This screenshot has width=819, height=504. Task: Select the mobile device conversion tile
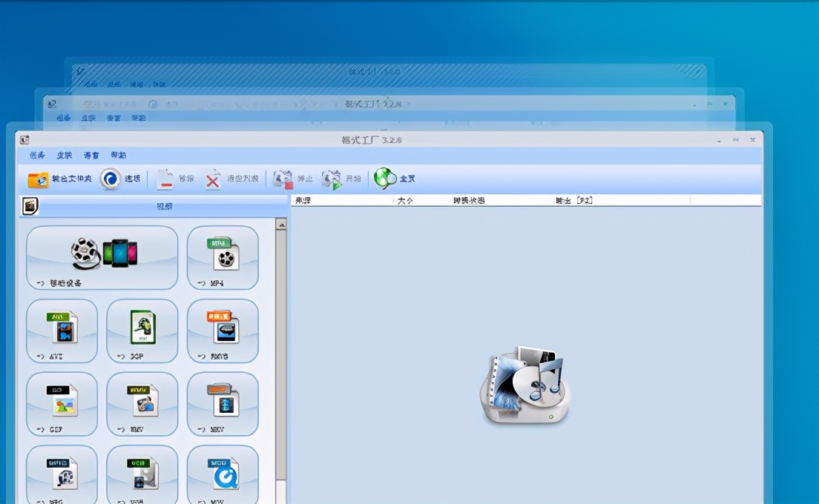[x=102, y=257]
